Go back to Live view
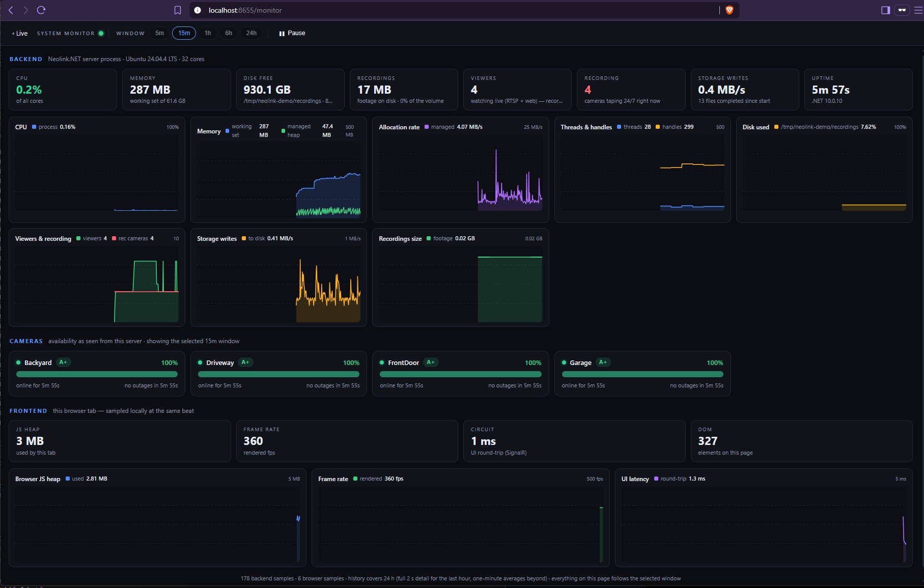Image resolution: width=924 pixels, height=588 pixels. pyautogui.click(x=20, y=33)
